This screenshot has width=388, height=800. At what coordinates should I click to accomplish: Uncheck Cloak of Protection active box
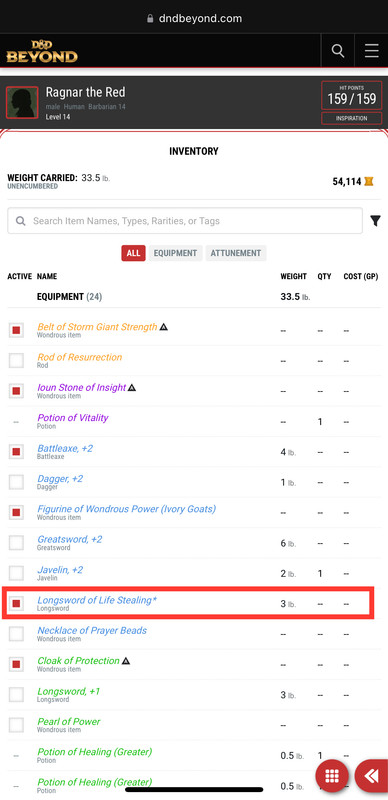[x=16, y=664]
